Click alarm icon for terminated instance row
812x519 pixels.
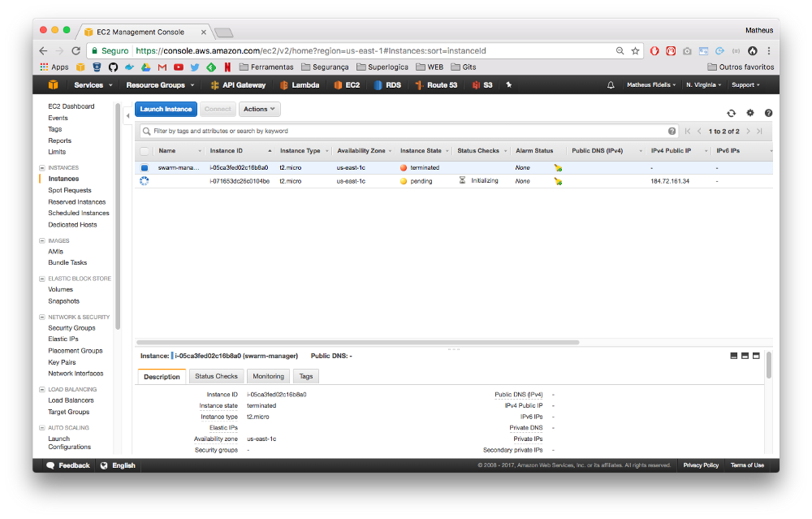point(558,168)
